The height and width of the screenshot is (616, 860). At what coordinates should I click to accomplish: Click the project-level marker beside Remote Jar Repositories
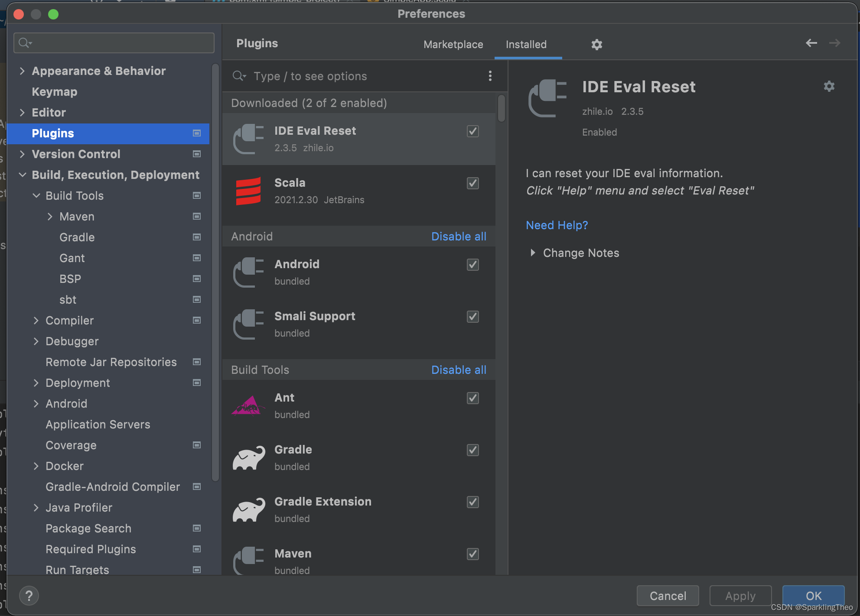pyautogui.click(x=197, y=362)
